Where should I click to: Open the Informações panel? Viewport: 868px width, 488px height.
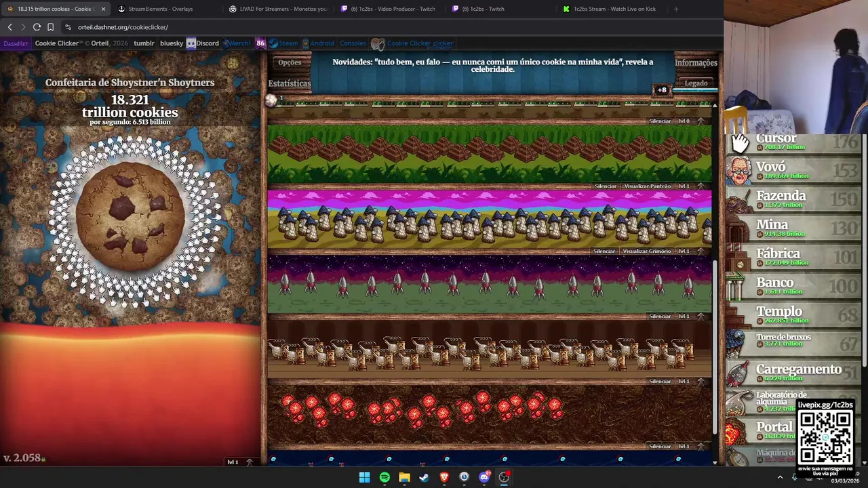[x=696, y=62]
